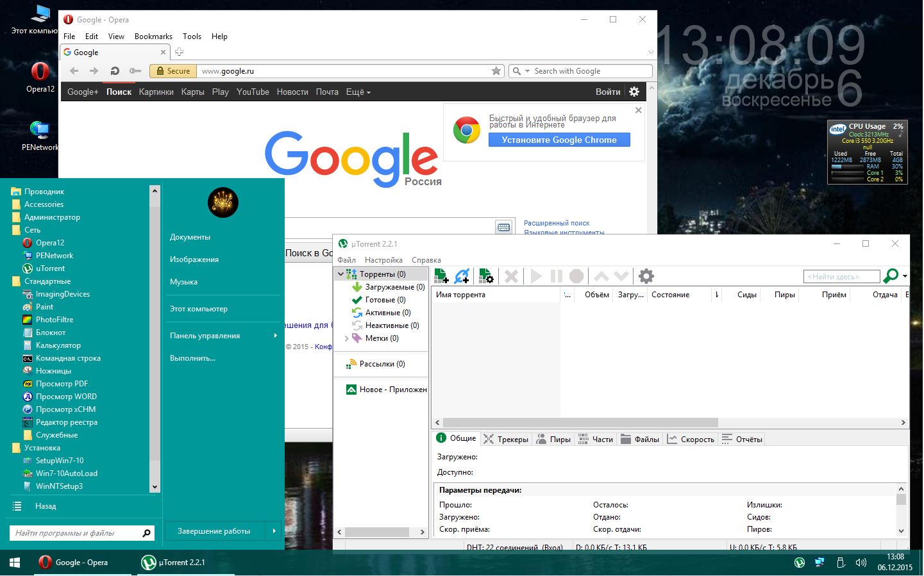Switch to the Скорость tab
The width and height of the screenshot is (924, 576).
(x=691, y=439)
